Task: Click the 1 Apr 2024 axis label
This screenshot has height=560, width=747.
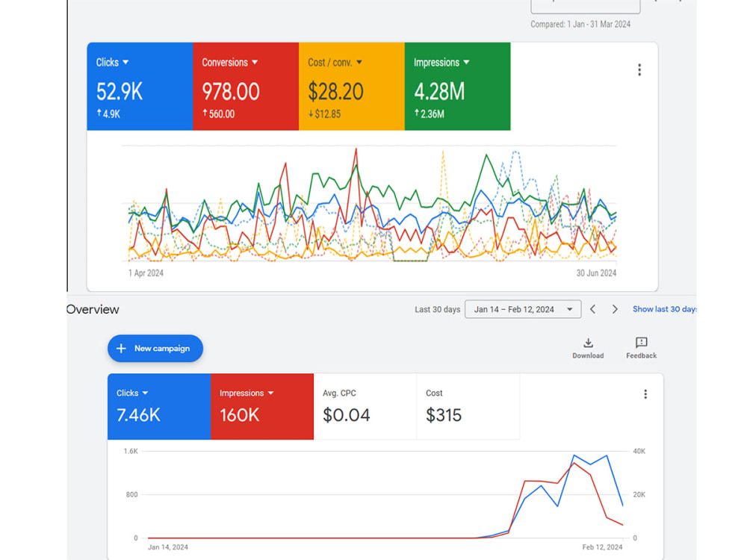Action: click(146, 273)
